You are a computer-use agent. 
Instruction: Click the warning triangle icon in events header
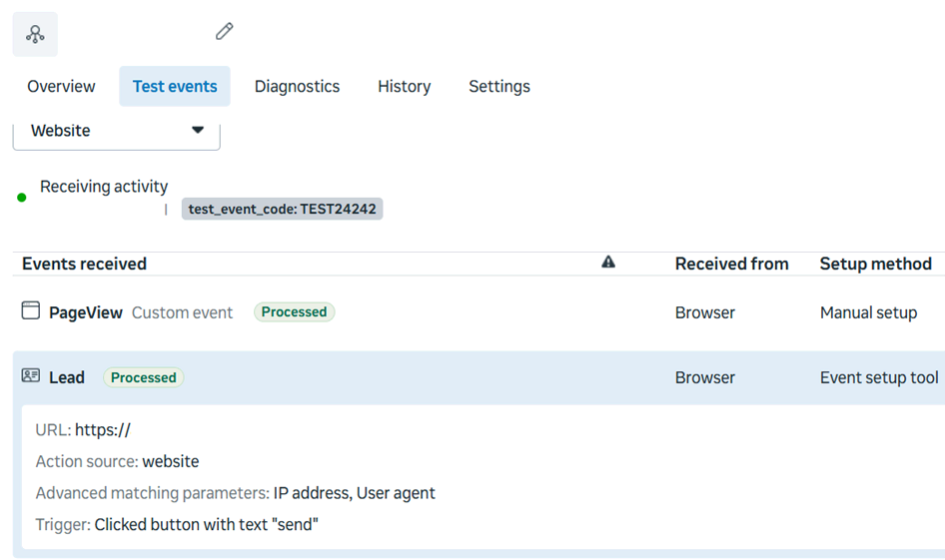(608, 262)
